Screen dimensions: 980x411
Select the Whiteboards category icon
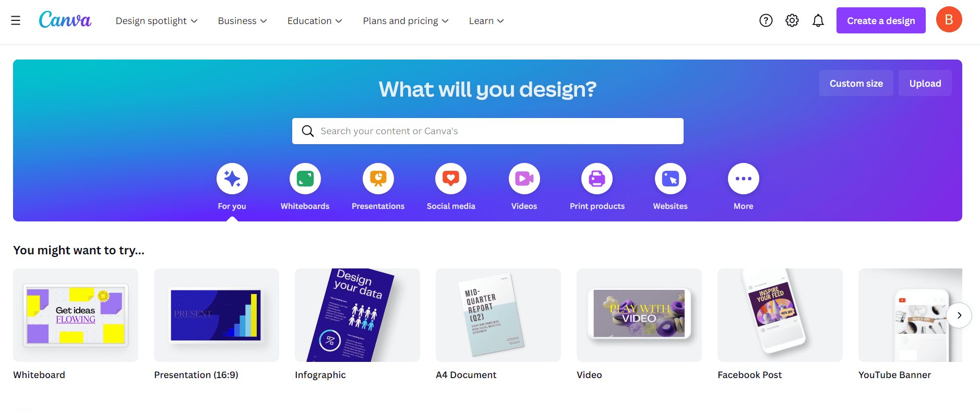305,179
